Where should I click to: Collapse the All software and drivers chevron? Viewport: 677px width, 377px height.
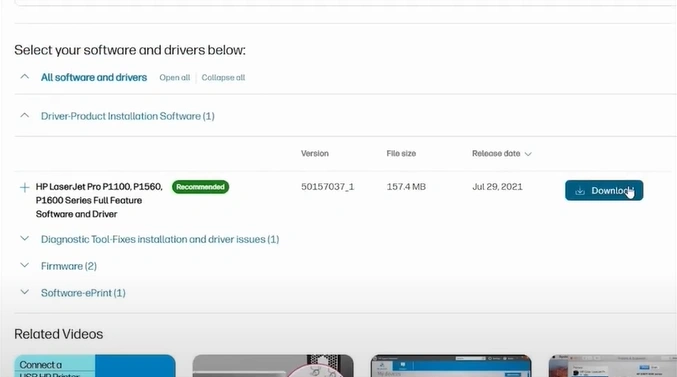point(25,77)
